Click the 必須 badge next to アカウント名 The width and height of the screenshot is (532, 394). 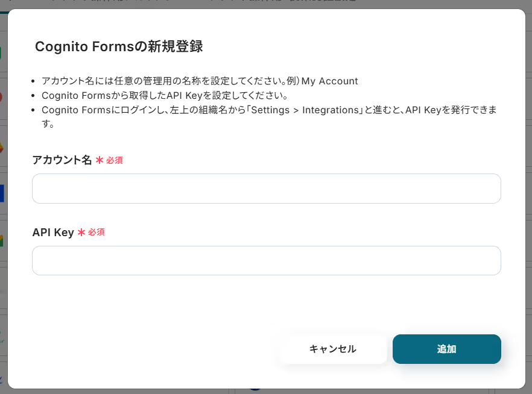click(115, 160)
